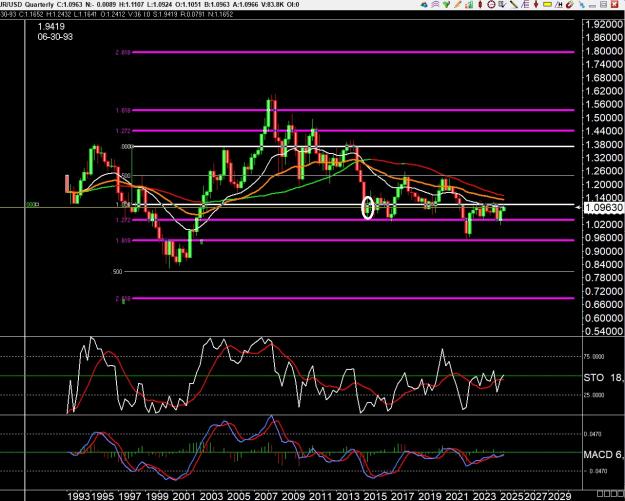Open the pink wavy lines indicator tool
The height and width of the screenshot is (501, 625).
[x=435, y=4]
